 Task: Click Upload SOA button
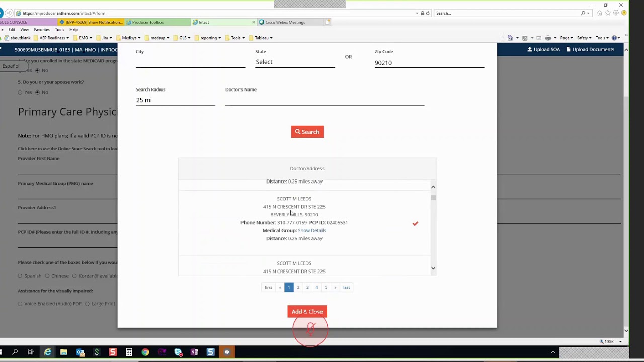click(x=543, y=49)
